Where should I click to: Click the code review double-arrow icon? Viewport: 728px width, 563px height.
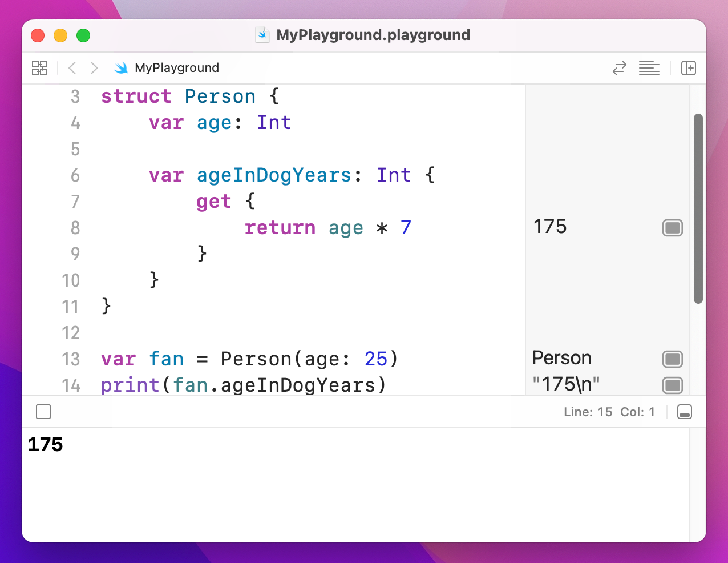coord(619,68)
